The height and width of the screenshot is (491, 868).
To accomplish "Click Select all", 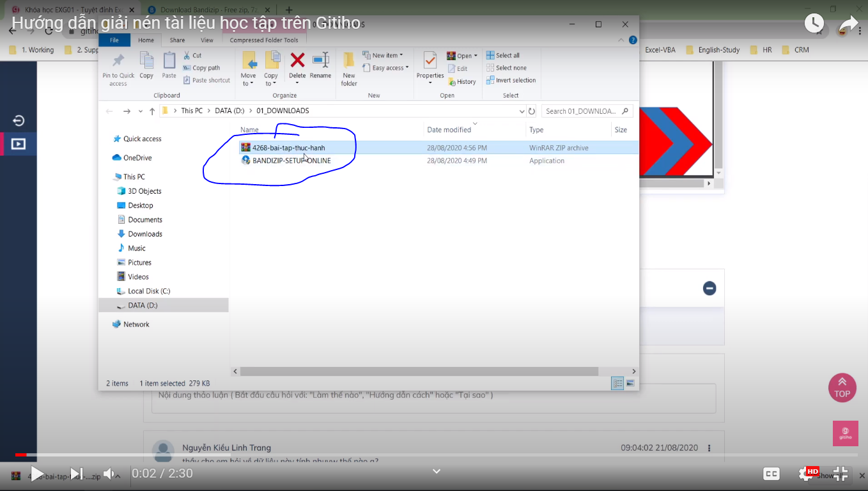I will click(x=503, y=56).
